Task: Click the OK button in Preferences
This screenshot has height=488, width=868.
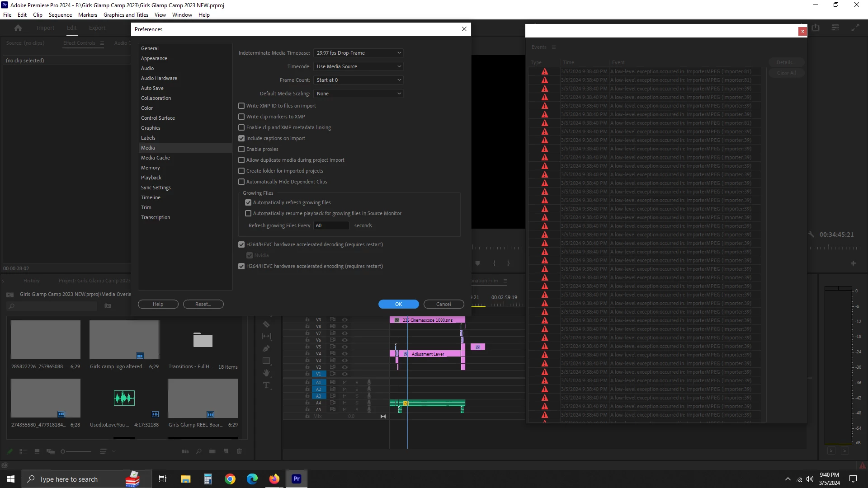Action: point(398,304)
